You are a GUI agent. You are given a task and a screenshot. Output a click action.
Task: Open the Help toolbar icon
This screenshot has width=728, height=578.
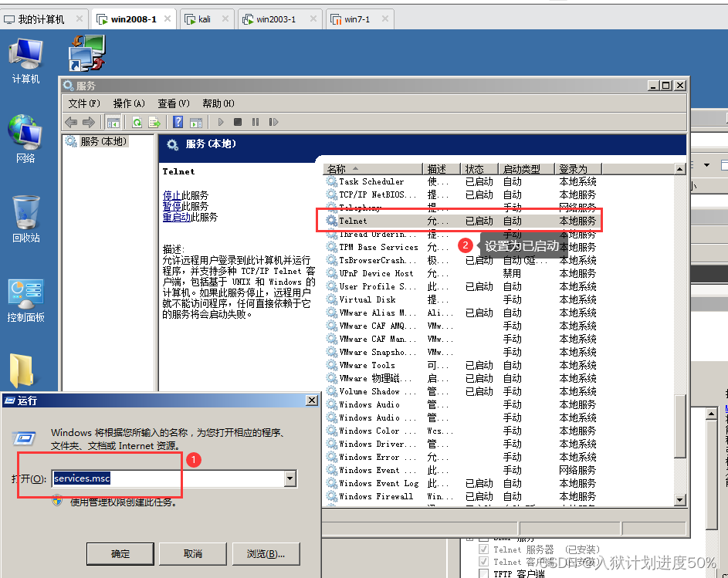[x=178, y=122]
